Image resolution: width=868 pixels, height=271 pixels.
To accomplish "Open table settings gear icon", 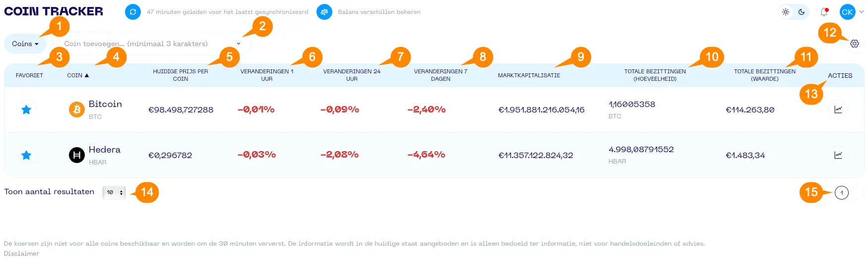I will [x=855, y=44].
